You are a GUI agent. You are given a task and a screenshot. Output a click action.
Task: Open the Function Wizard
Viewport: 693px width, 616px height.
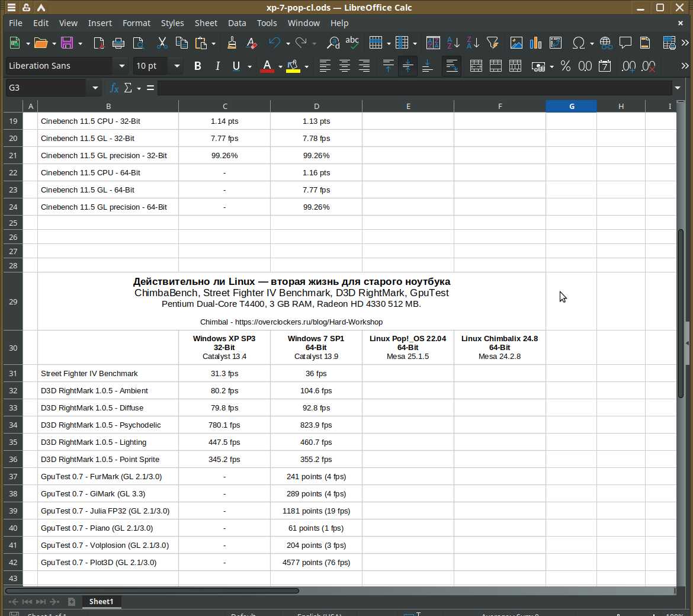pyautogui.click(x=114, y=88)
